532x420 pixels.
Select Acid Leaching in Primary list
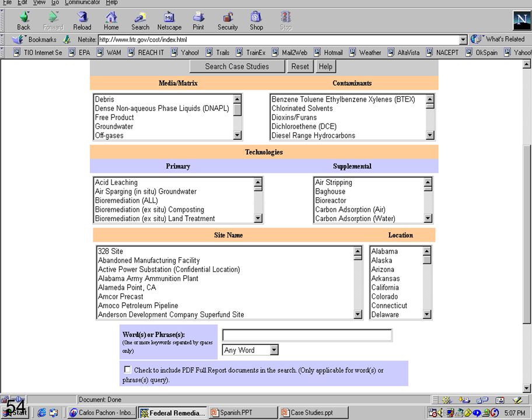[116, 182]
